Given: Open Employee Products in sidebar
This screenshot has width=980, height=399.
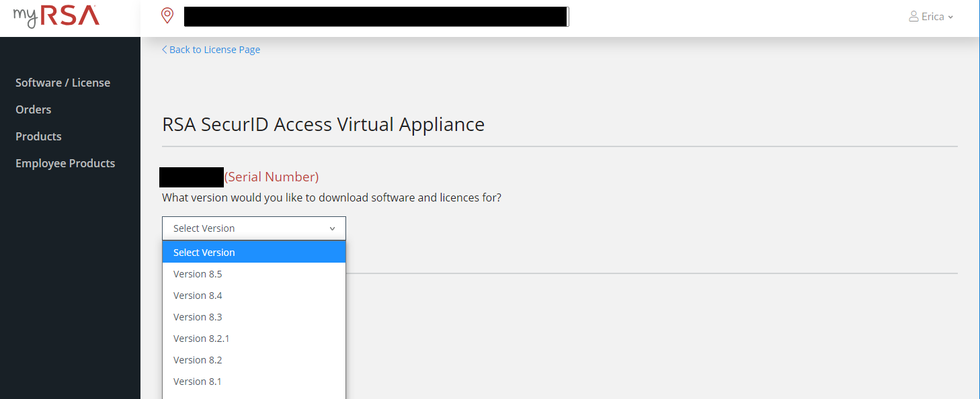Looking at the screenshot, I should point(65,163).
